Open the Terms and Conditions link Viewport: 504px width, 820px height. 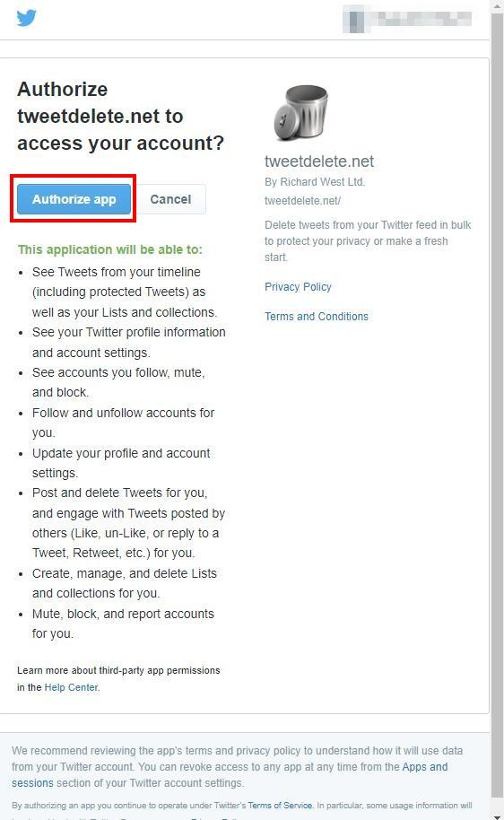[x=317, y=317]
